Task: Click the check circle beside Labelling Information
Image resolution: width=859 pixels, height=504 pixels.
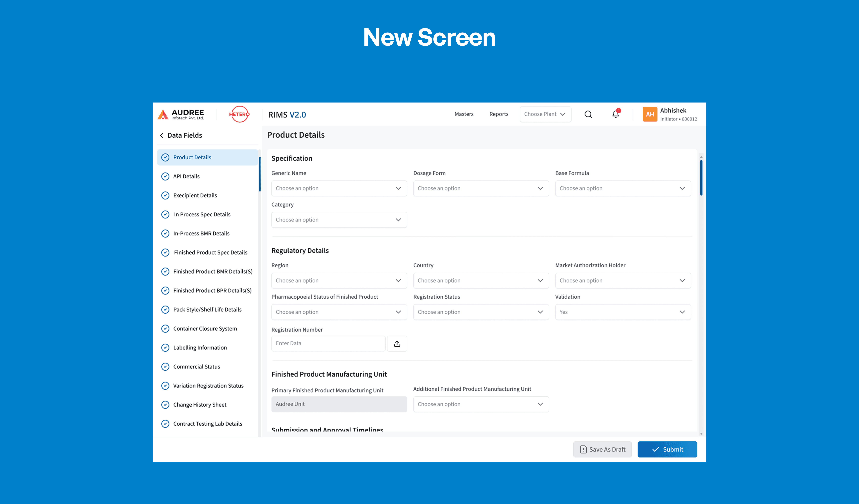Action: click(x=165, y=348)
